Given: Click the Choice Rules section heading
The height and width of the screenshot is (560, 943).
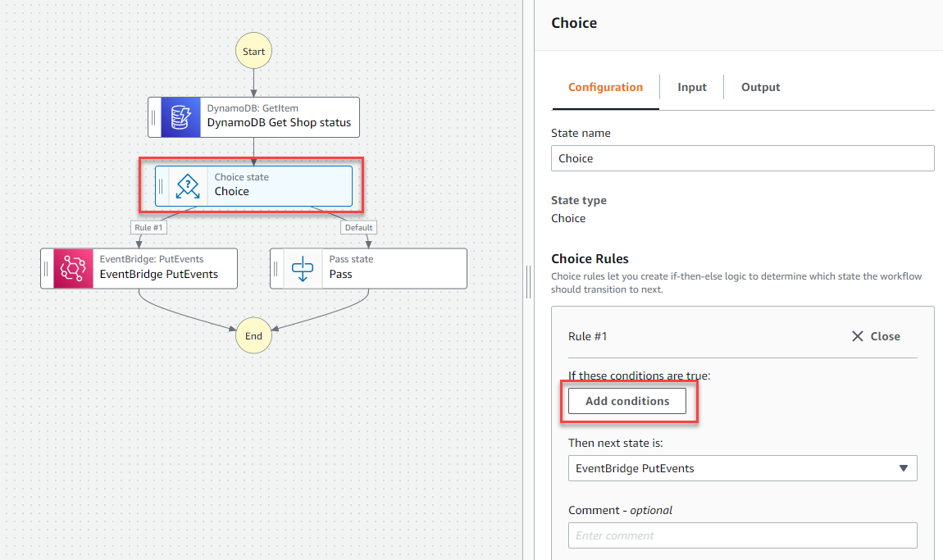Looking at the screenshot, I should point(590,258).
